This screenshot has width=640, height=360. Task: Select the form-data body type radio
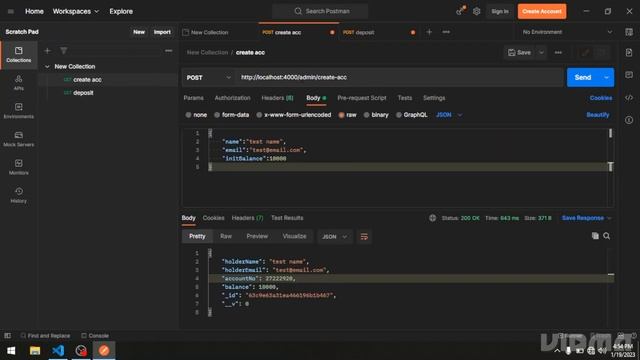[x=217, y=115]
